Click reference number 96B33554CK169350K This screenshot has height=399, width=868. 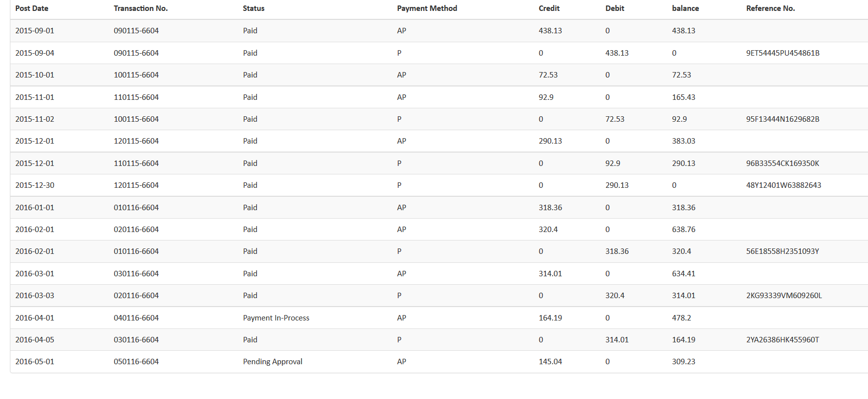(x=782, y=163)
